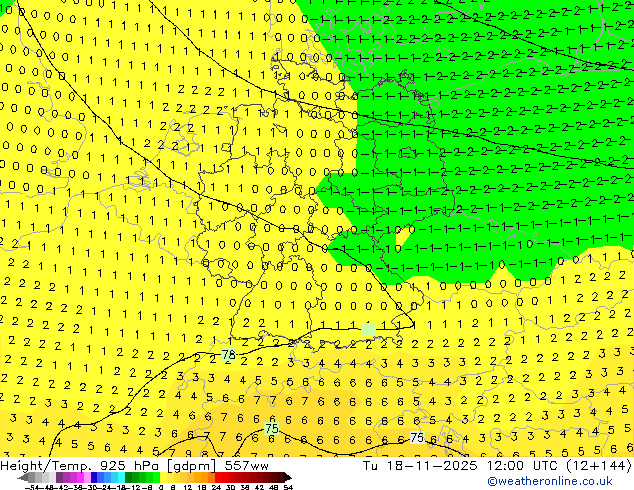Click the green-boxed 75 contour label
Image resolution: width=634 pixels, height=490 pixels.
[x=271, y=429]
